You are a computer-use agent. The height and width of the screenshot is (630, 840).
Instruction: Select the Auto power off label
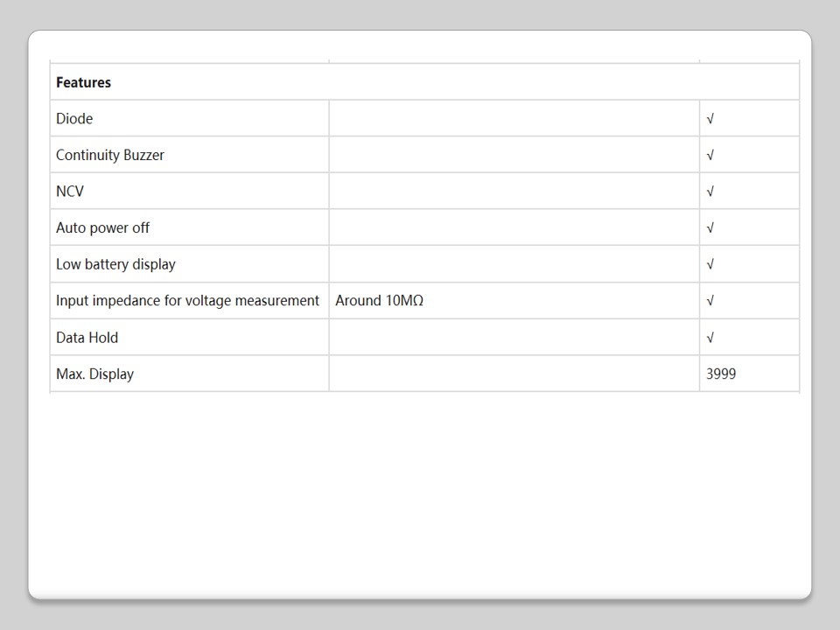click(102, 227)
